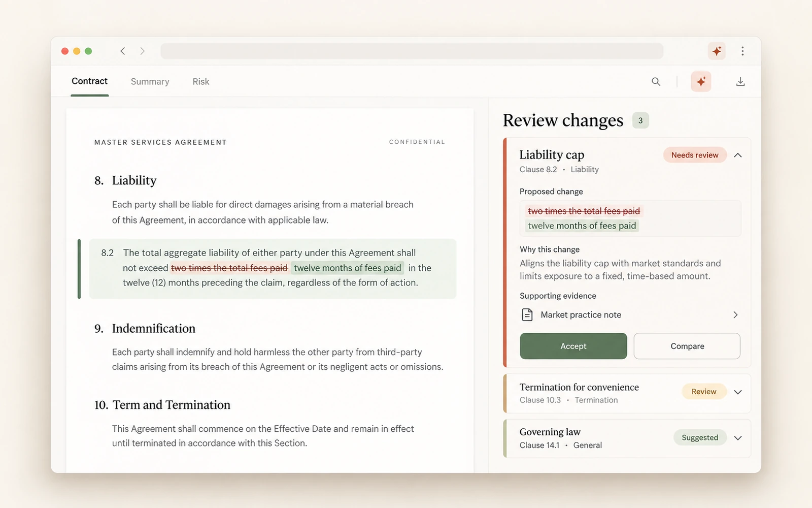Select the Termination for convenience title
Image resolution: width=812 pixels, height=508 pixels.
tap(579, 387)
